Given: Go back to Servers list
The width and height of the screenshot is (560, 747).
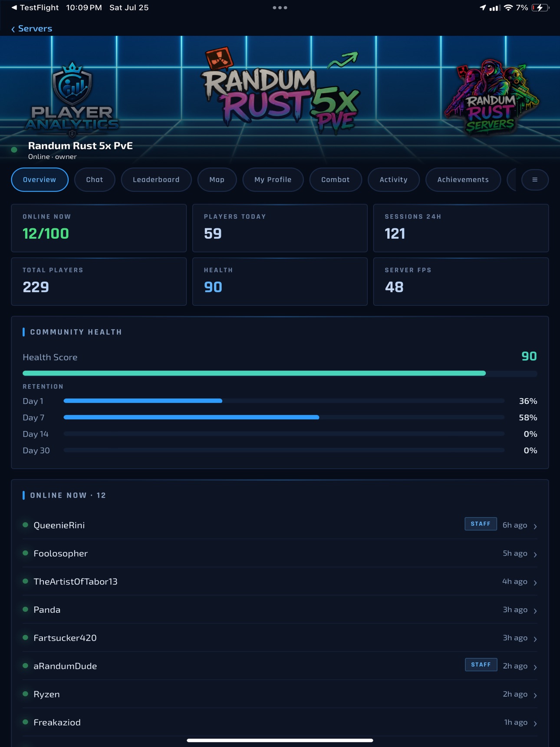Looking at the screenshot, I should (32, 29).
